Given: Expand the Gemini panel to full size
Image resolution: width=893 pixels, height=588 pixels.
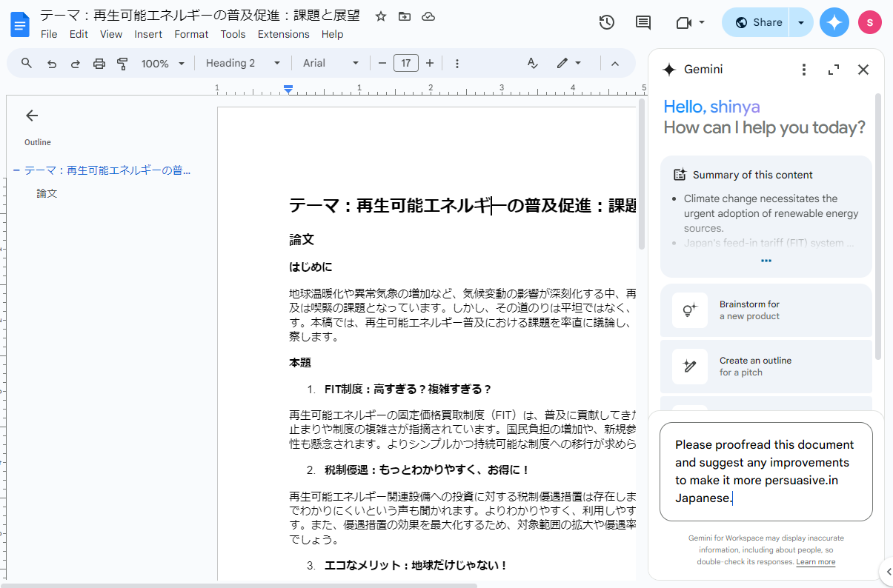Looking at the screenshot, I should [x=834, y=70].
